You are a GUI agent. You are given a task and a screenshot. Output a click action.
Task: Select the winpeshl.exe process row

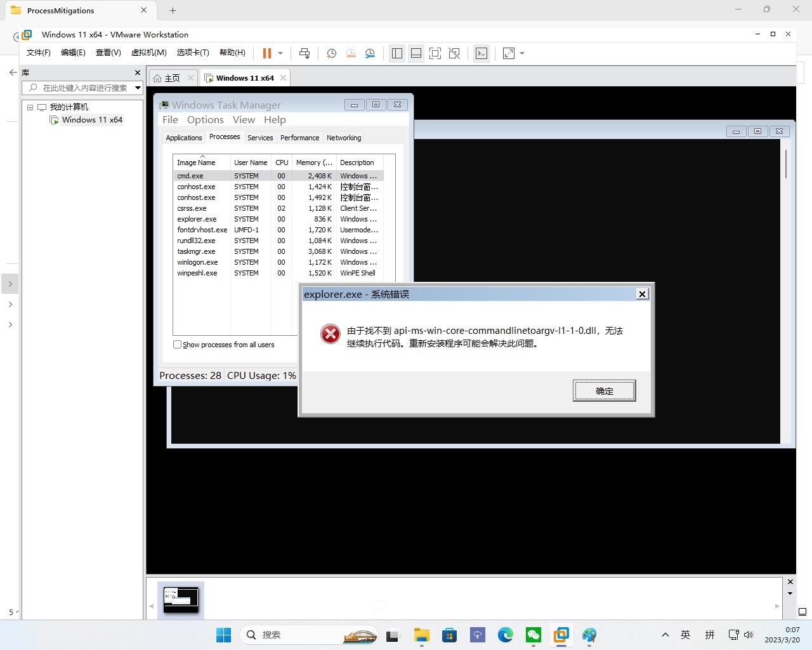pyautogui.click(x=278, y=273)
